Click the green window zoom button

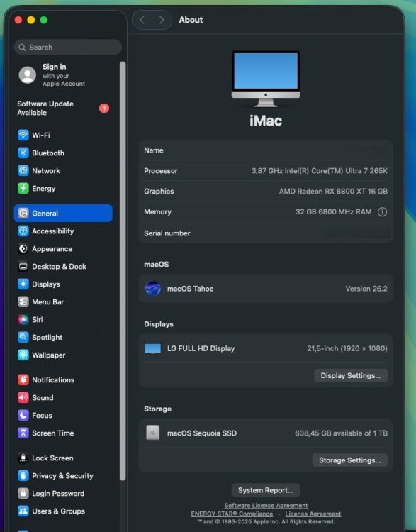pyautogui.click(x=44, y=20)
